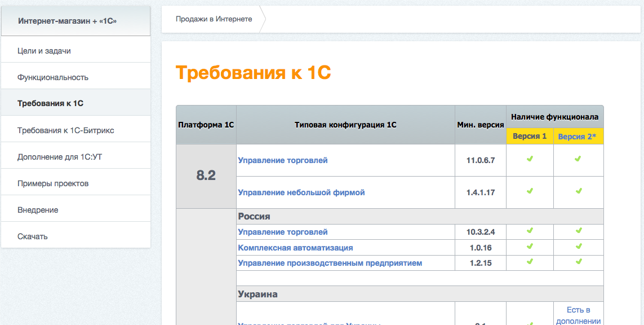Click the Россия section heading
Image resolution: width=644 pixels, height=325 pixels.
click(x=420, y=217)
